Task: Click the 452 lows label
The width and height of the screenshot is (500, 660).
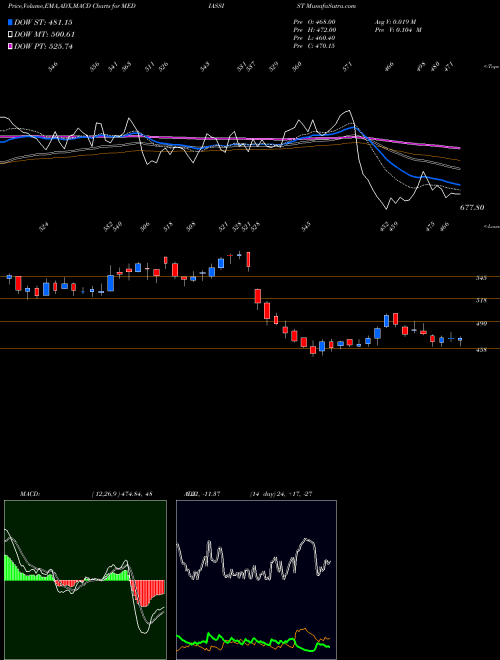Action: pos(385,227)
